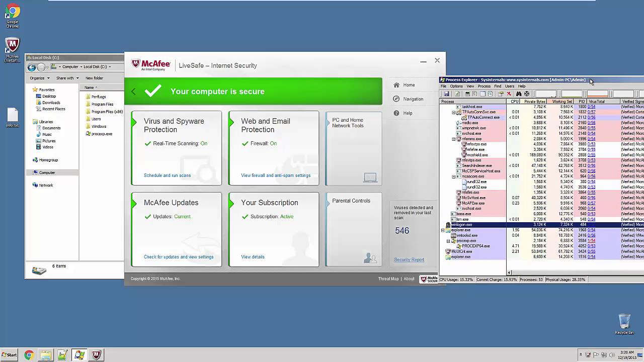Select Recycle Bin desktop icon
This screenshot has width=644, height=362.
(x=624, y=324)
